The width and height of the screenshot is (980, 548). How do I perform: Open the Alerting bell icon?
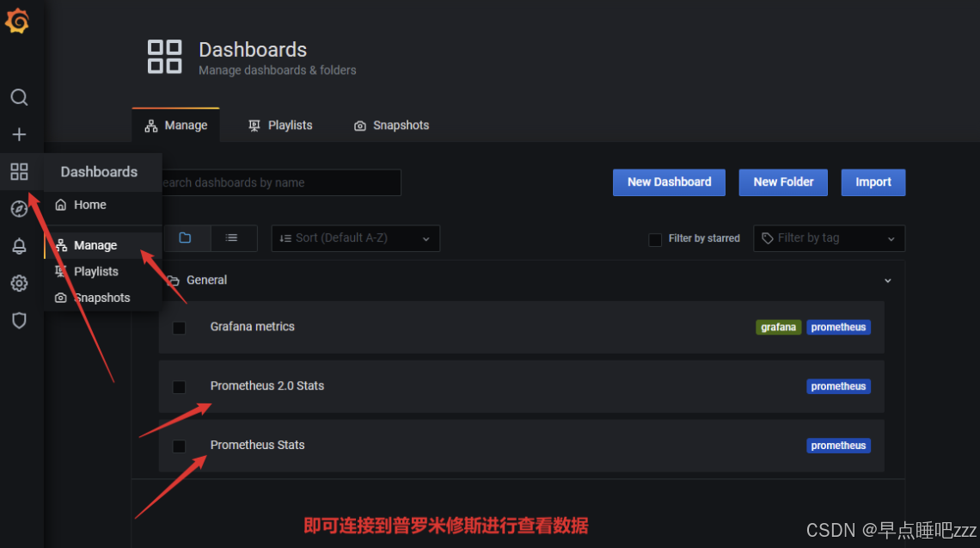20,246
